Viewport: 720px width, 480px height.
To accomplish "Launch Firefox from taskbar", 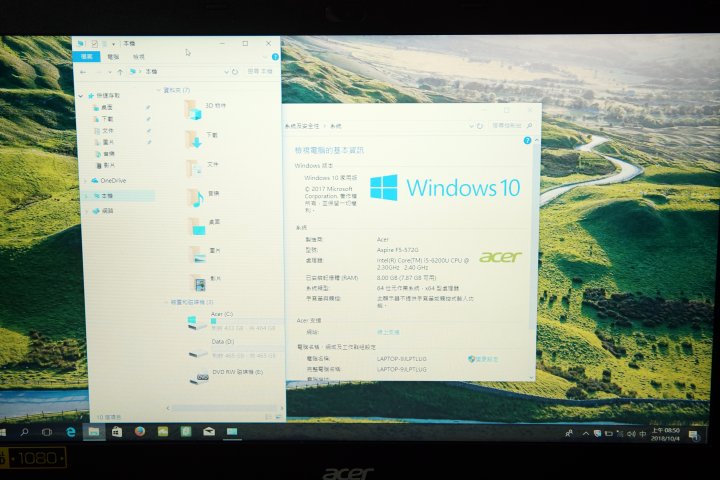I will click(x=140, y=432).
